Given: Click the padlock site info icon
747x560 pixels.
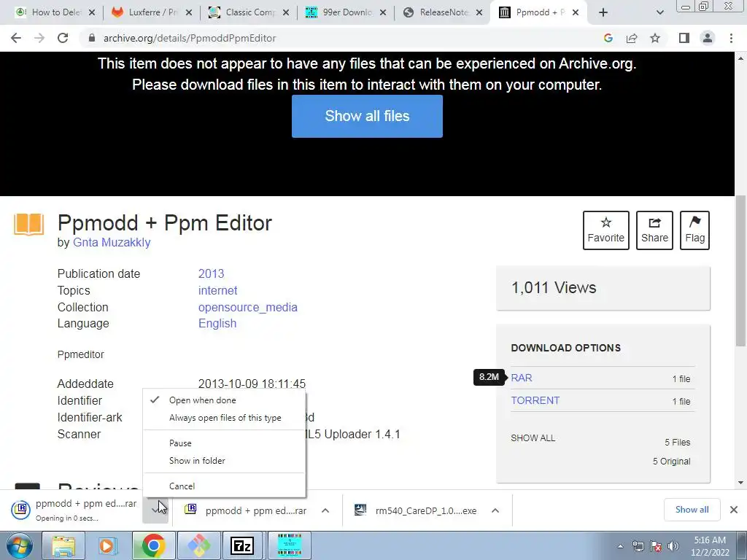Looking at the screenshot, I should coord(91,38).
